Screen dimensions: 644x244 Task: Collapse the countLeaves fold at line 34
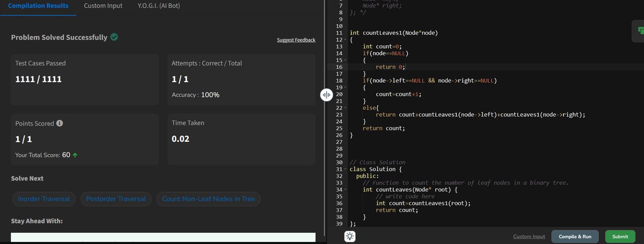tap(345, 190)
